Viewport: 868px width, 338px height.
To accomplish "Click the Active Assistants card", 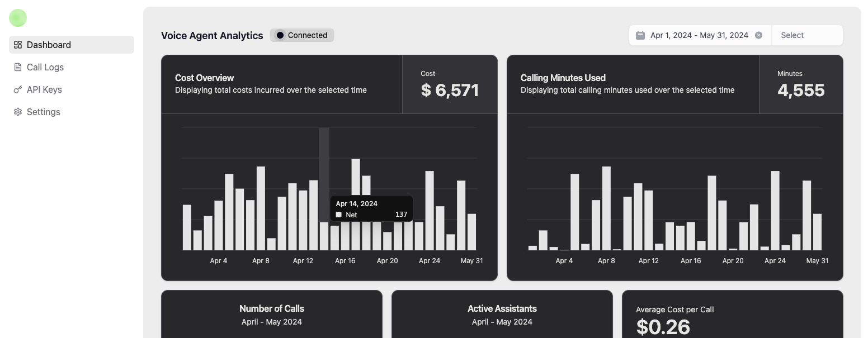I will point(502,314).
